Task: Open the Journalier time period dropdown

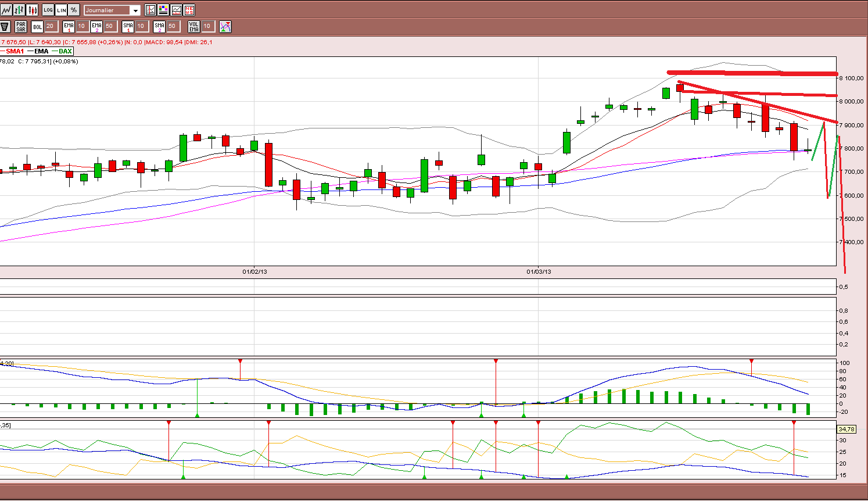Action: tap(112, 10)
